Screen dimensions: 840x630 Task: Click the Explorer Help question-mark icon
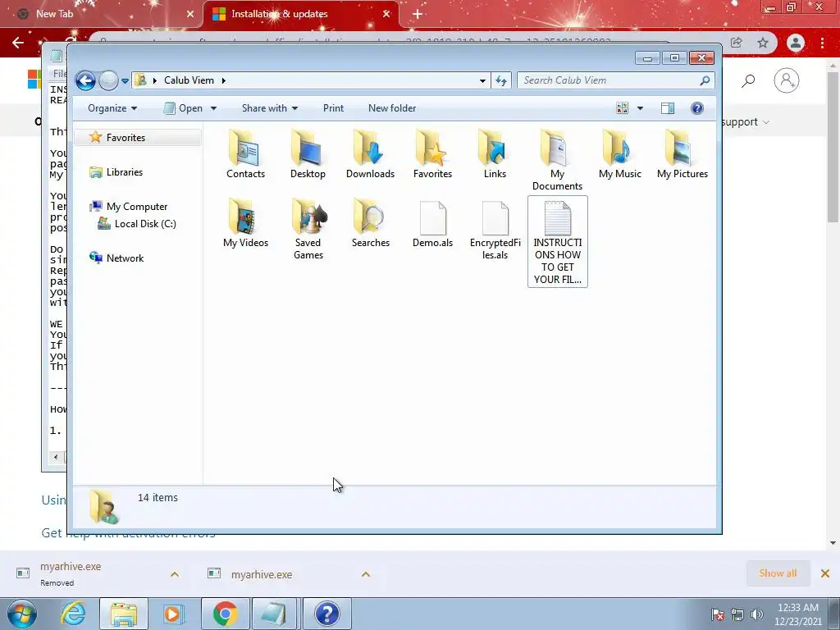tap(697, 108)
